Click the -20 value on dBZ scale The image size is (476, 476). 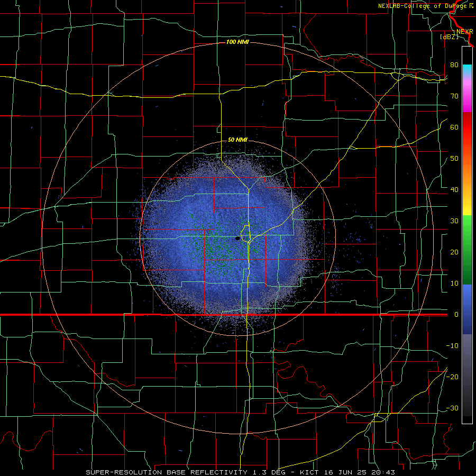(x=452, y=377)
